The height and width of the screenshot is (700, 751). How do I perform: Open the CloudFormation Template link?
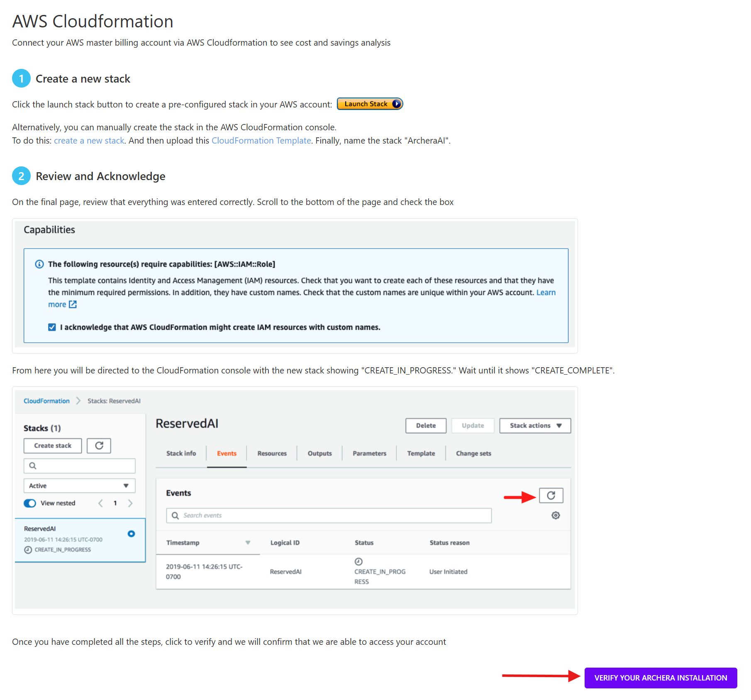click(x=261, y=141)
